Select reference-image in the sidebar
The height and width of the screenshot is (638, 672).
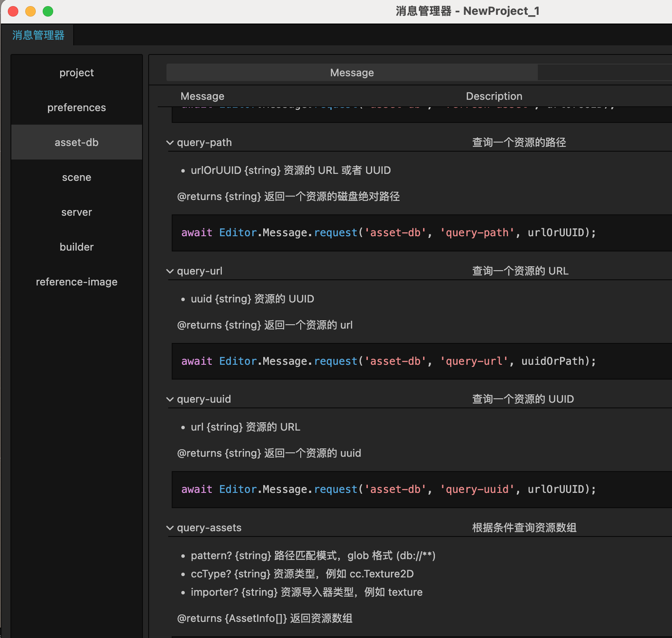pos(77,282)
